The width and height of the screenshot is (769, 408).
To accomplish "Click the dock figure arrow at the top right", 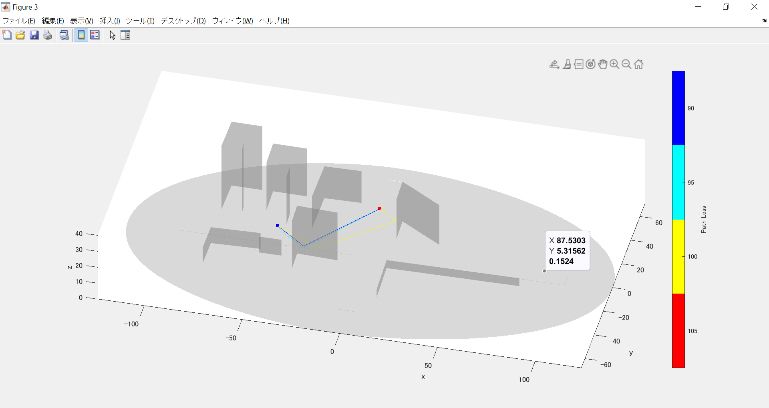I will click(764, 20).
